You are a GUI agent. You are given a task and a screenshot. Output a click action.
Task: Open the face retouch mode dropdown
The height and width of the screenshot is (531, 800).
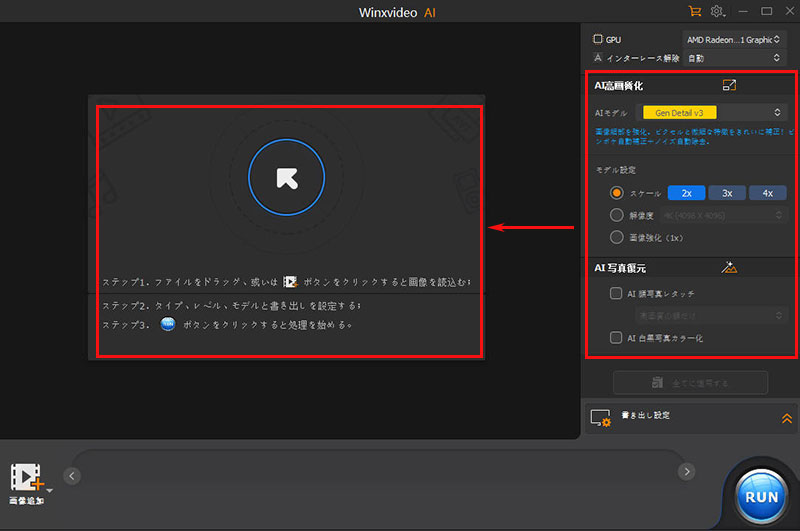point(710,316)
